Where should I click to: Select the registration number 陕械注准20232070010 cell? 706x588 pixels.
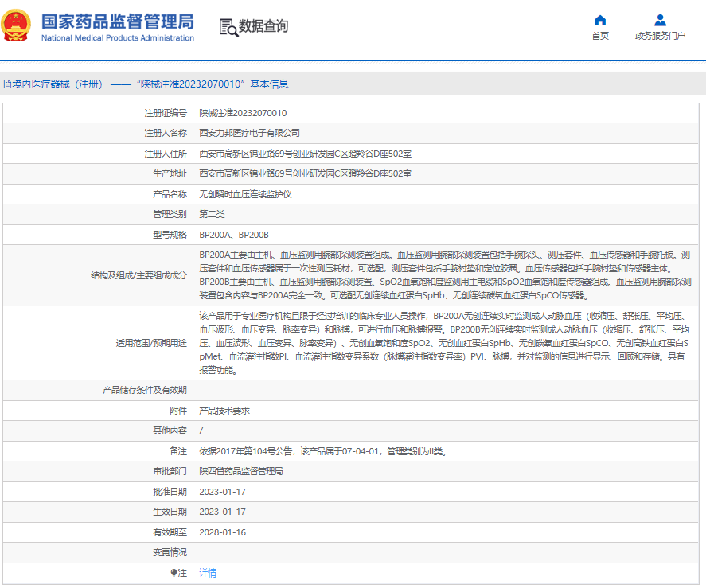tap(243, 113)
